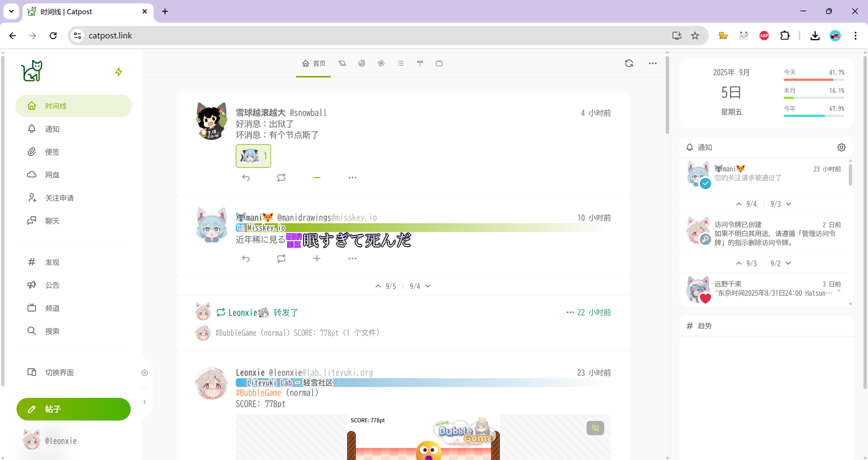Renote the mani post
Screen dimensions: 868x460
pyautogui.click(x=281, y=258)
